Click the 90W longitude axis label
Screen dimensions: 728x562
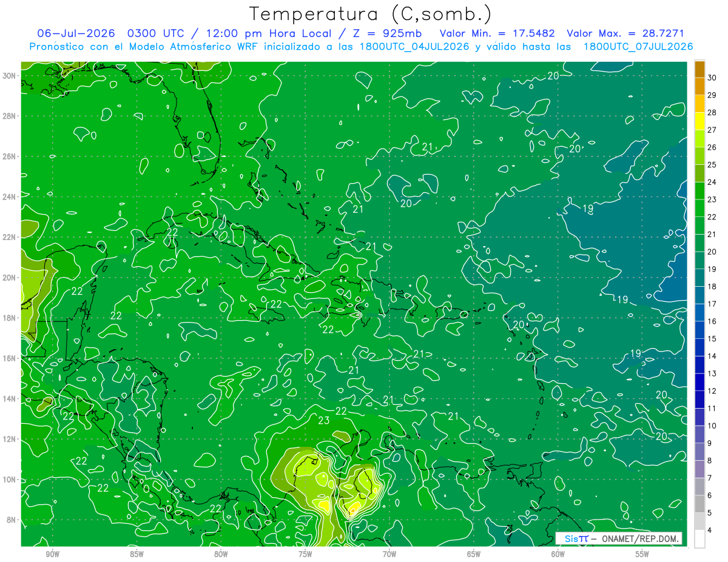[52, 554]
